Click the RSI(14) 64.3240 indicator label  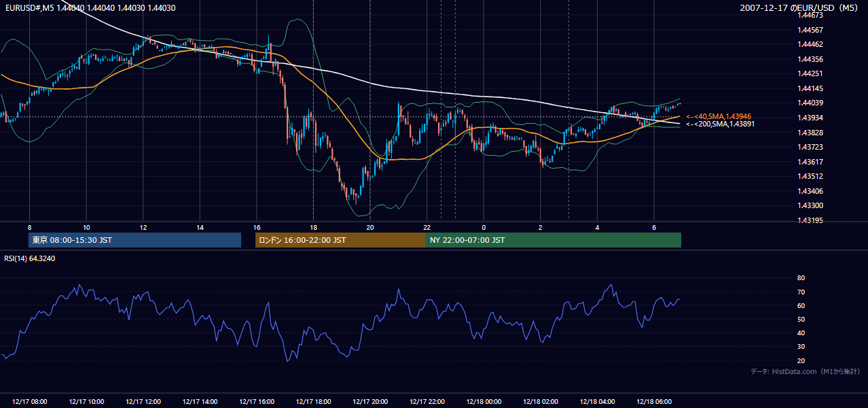click(x=30, y=258)
